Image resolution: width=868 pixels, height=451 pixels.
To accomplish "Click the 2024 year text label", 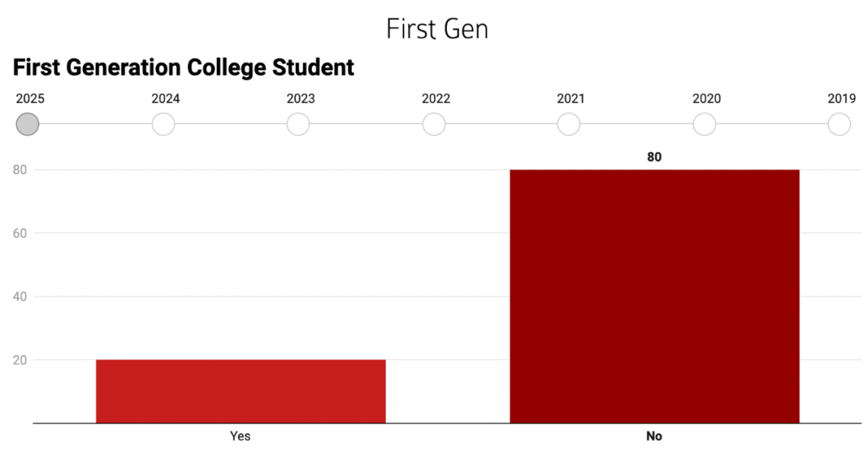I will 166,99.
